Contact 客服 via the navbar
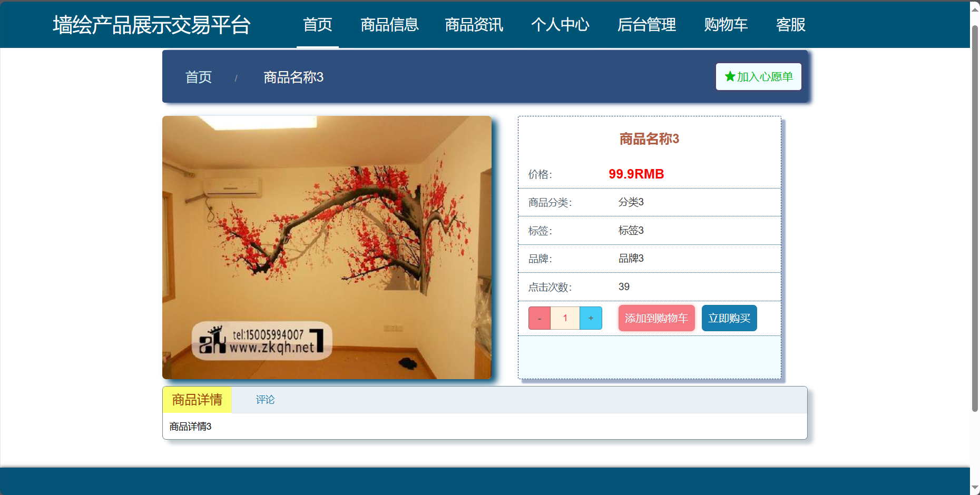The height and width of the screenshot is (495, 980). pos(791,25)
